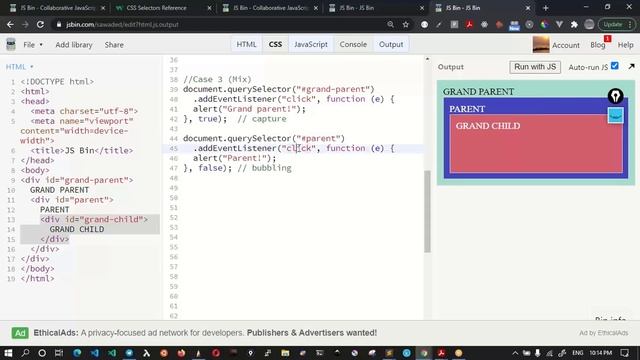The height and width of the screenshot is (360, 640).
Task: Click the JS Bin logo icon
Action: tap(11, 44)
